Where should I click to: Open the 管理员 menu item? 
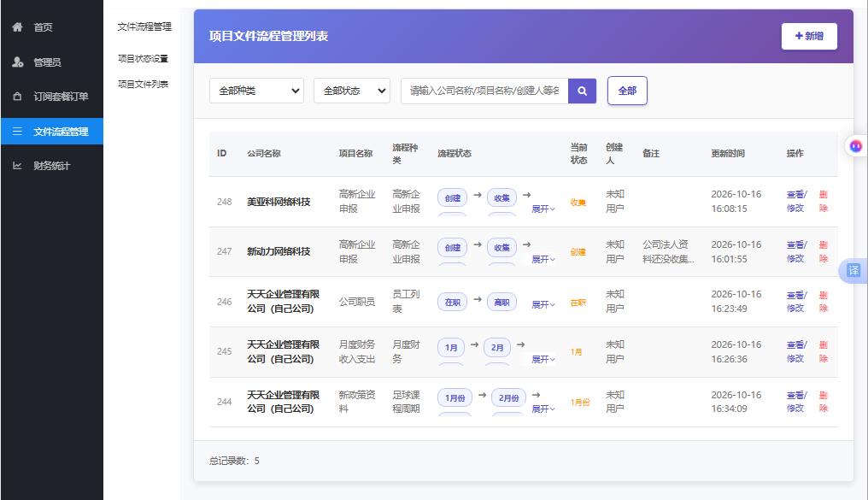coord(48,62)
